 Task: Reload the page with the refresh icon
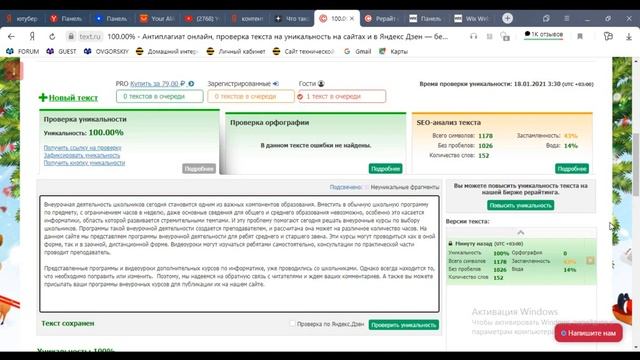[x=52, y=36]
